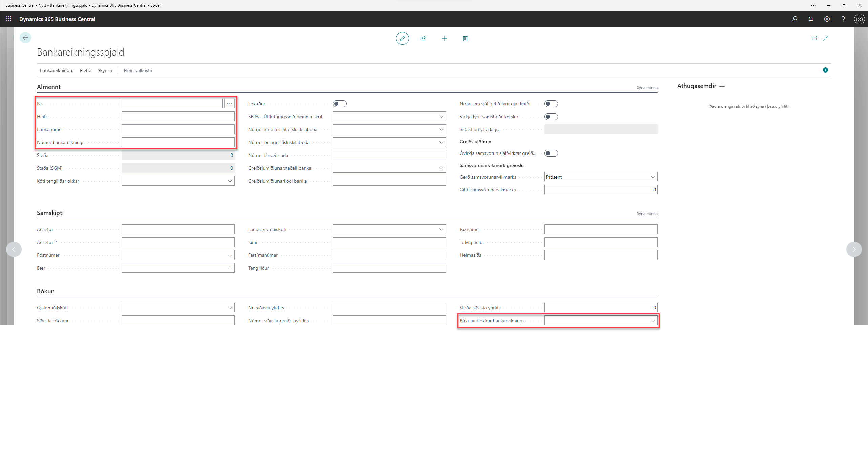Open the app launcher waffle icon
This screenshot has width=868, height=472.
pyautogui.click(x=8, y=19)
